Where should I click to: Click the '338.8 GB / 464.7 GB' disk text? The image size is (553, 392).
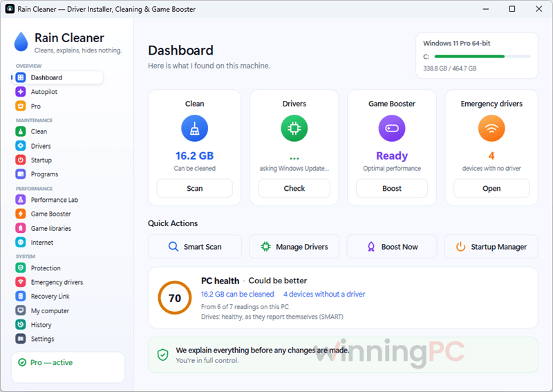[x=450, y=68]
